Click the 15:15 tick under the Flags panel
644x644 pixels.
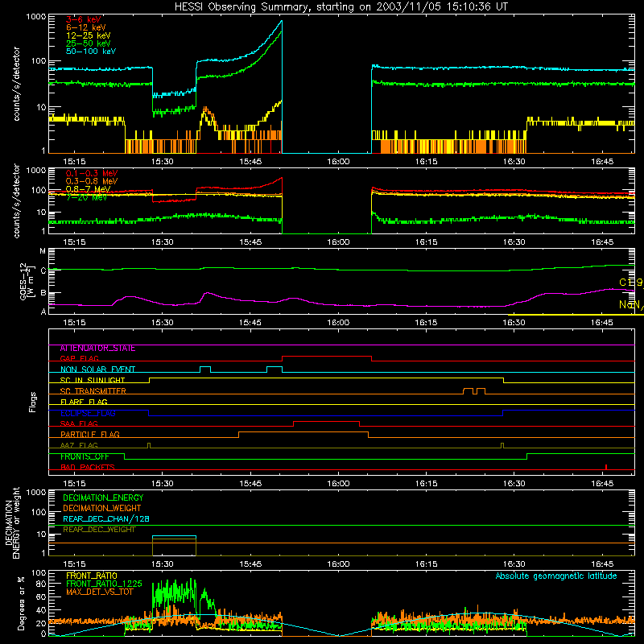pyautogui.click(x=74, y=484)
